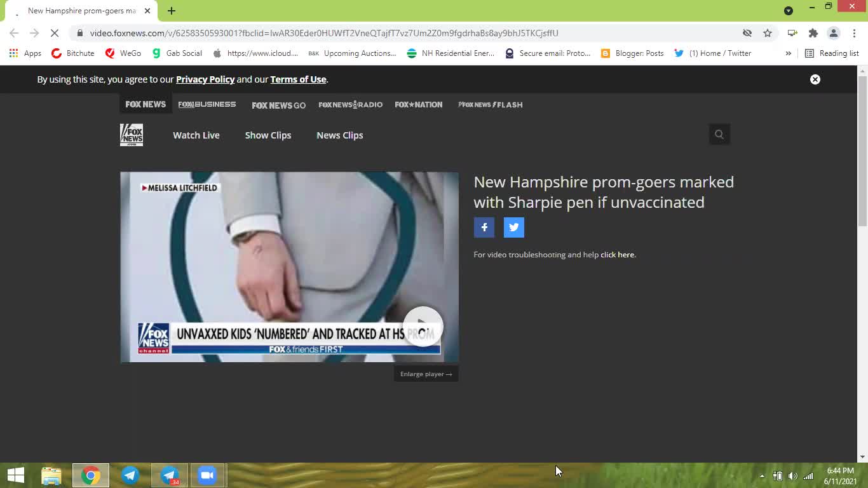
Task: Open the Upcoming Auctions bookmark
Action: point(352,53)
